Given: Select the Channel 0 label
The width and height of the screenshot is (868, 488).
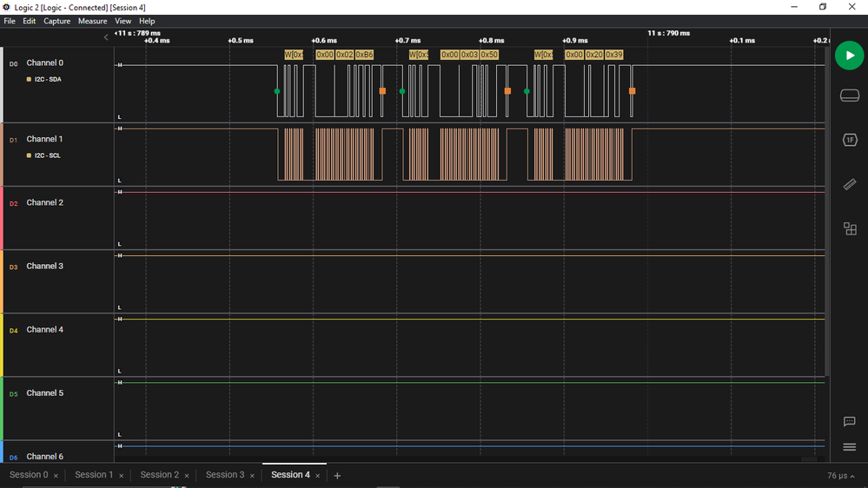Looking at the screenshot, I should click(x=45, y=63).
